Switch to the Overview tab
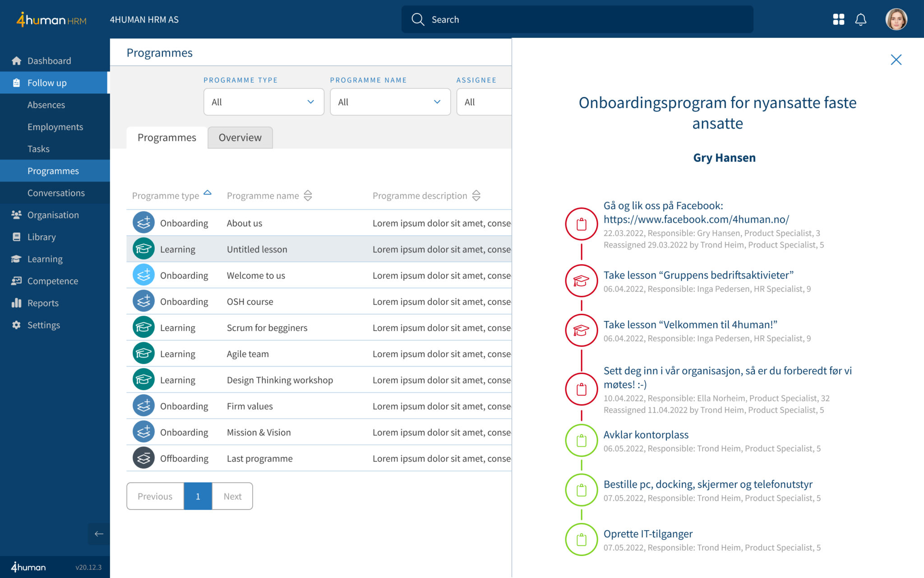 [x=240, y=137]
